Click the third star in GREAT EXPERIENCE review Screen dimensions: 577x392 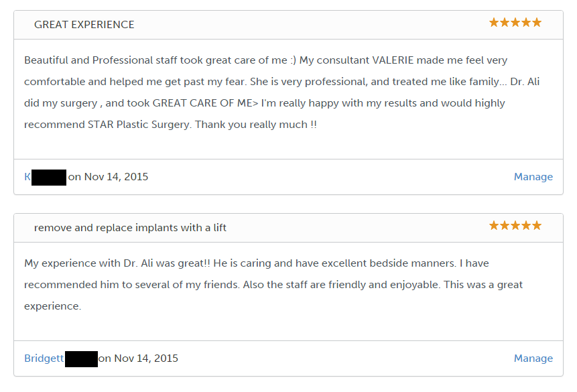(515, 23)
